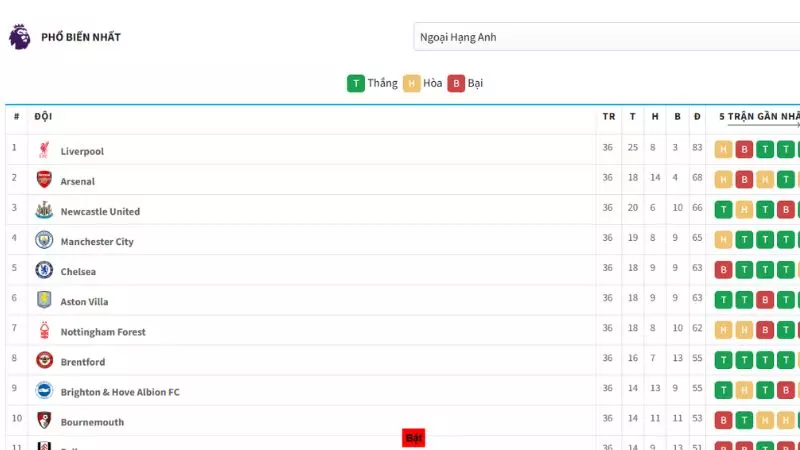This screenshot has width=800, height=450.
Task: Click Chelsea's red B form badge
Action: [x=723, y=270]
